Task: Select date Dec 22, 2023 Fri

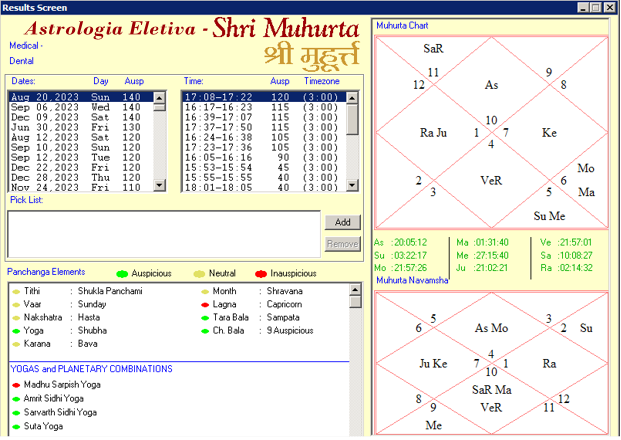Action: pos(81,168)
